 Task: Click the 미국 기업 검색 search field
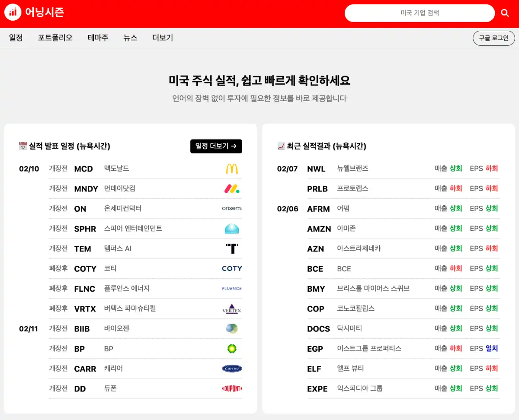[419, 13]
